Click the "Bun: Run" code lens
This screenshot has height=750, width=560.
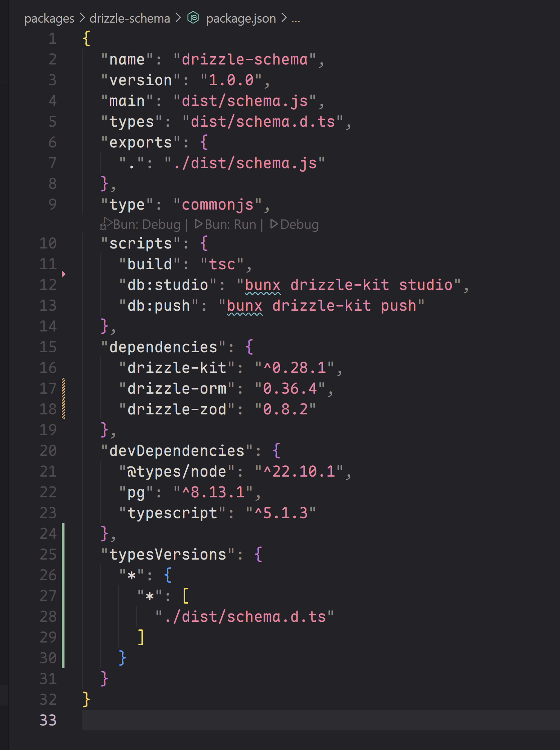[x=230, y=224]
